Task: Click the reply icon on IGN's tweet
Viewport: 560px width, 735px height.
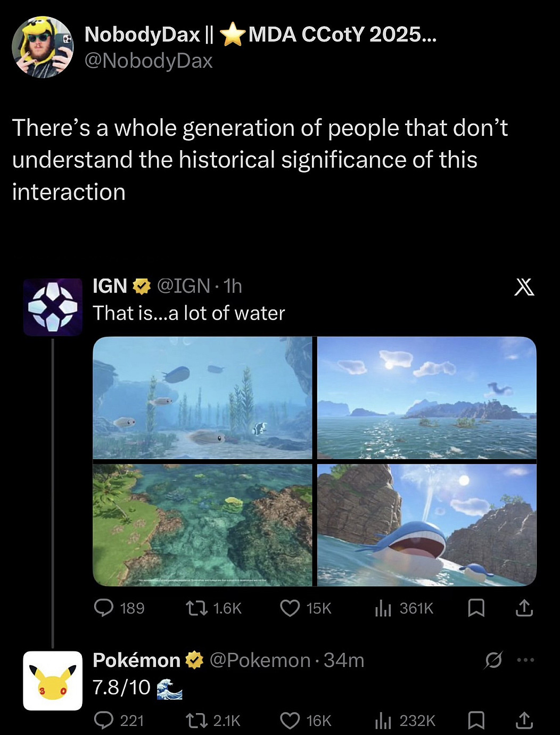Action: click(x=104, y=608)
